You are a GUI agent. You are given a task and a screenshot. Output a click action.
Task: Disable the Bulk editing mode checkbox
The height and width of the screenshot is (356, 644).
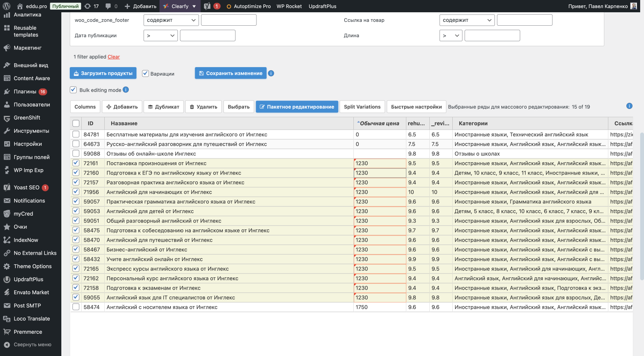[73, 90]
